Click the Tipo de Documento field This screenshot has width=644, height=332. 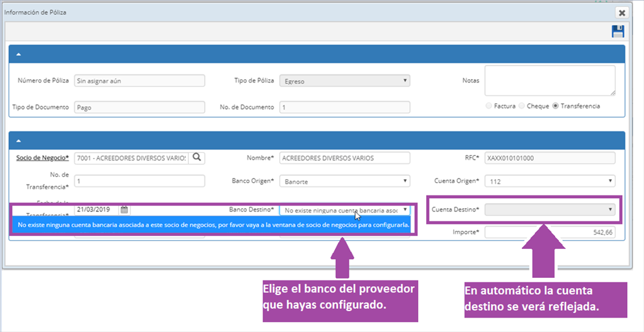140,107
